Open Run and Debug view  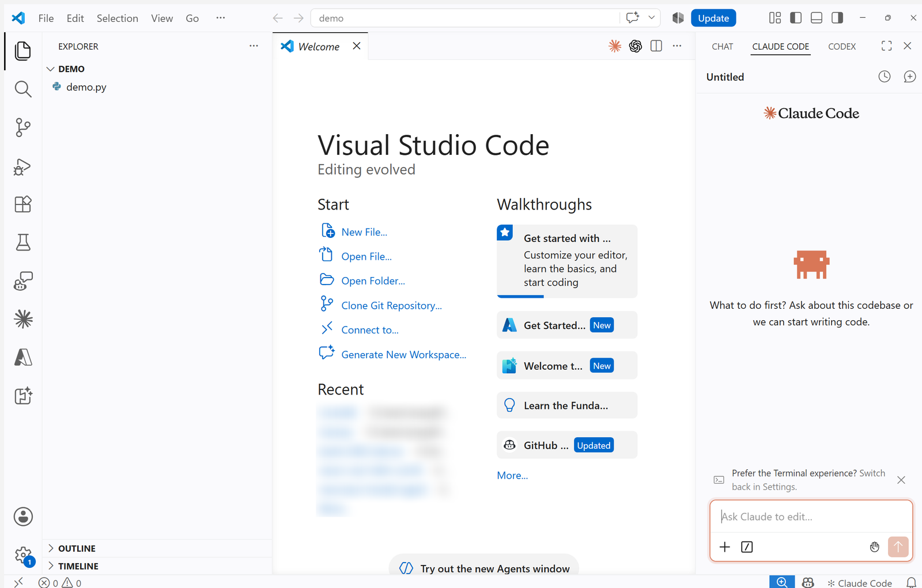tap(23, 166)
